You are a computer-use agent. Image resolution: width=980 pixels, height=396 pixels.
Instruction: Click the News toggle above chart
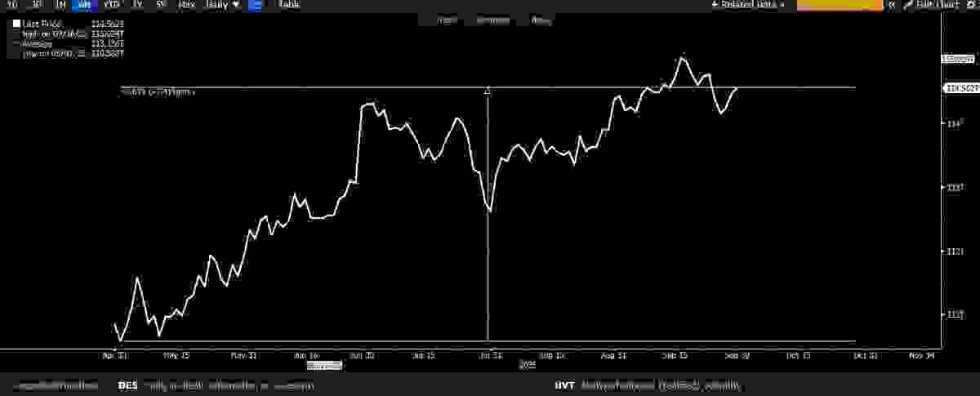[x=540, y=20]
